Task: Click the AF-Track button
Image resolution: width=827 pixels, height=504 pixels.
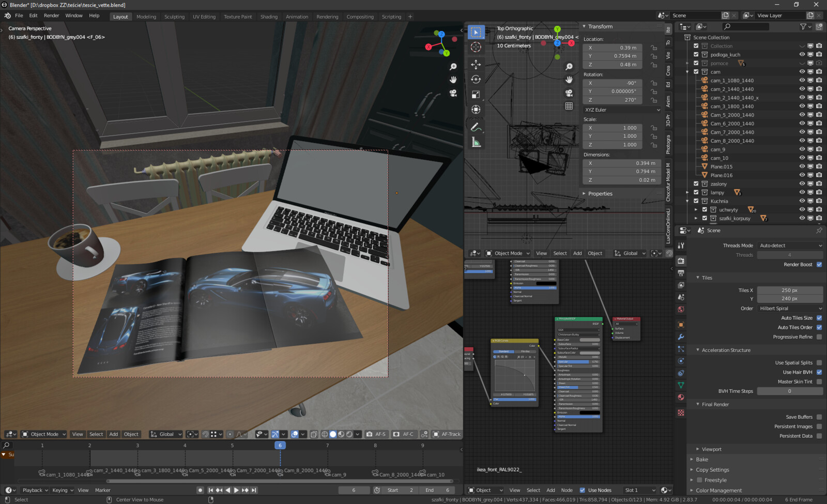Action: [447, 434]
